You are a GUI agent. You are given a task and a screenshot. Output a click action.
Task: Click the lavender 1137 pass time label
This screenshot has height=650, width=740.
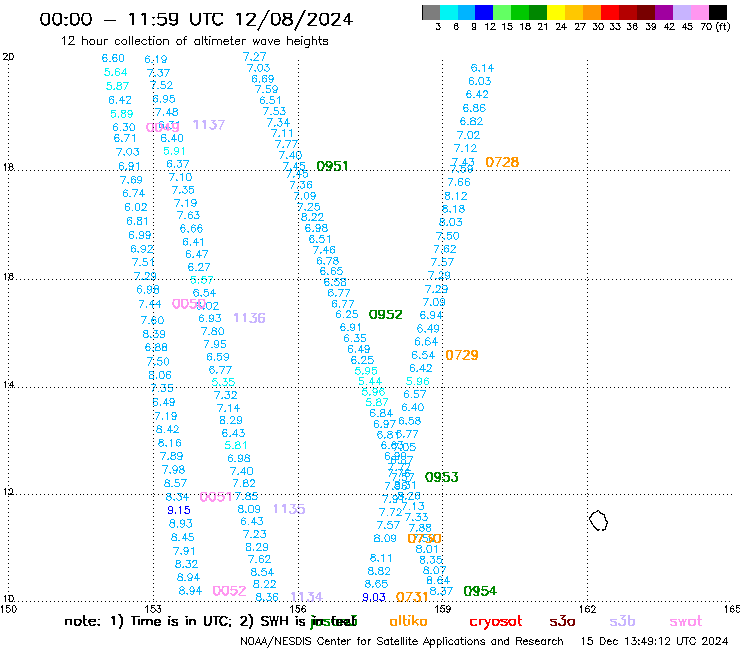pyautogui.click(x=209, y=125)
